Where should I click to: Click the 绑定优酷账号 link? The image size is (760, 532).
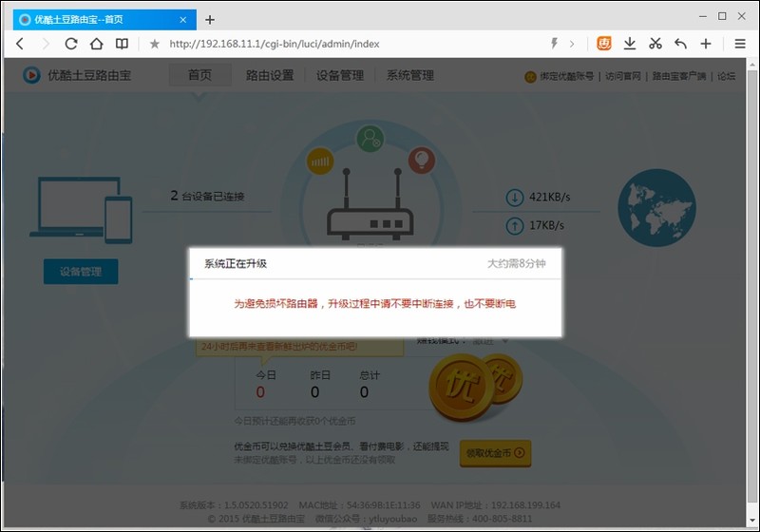tap(566, 76)
